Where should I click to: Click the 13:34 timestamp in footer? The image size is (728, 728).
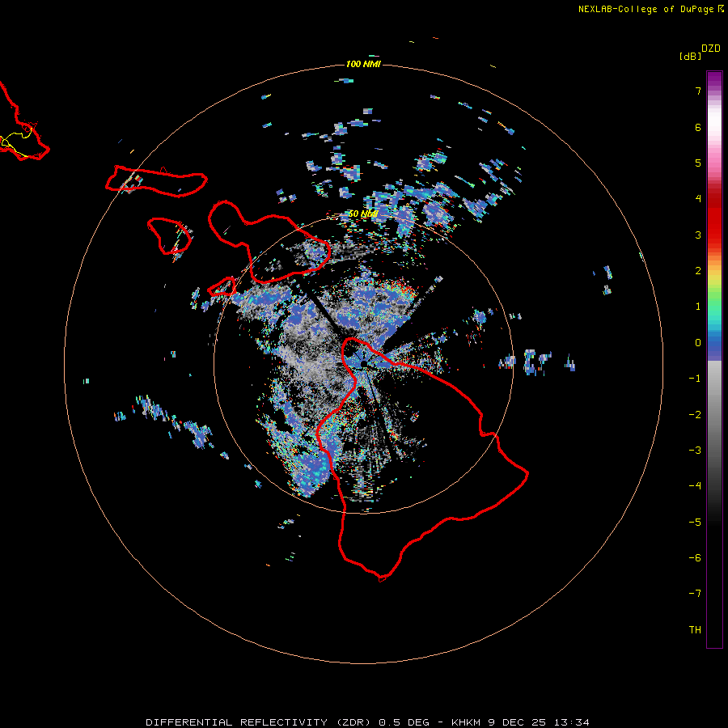tap(572, 722)
